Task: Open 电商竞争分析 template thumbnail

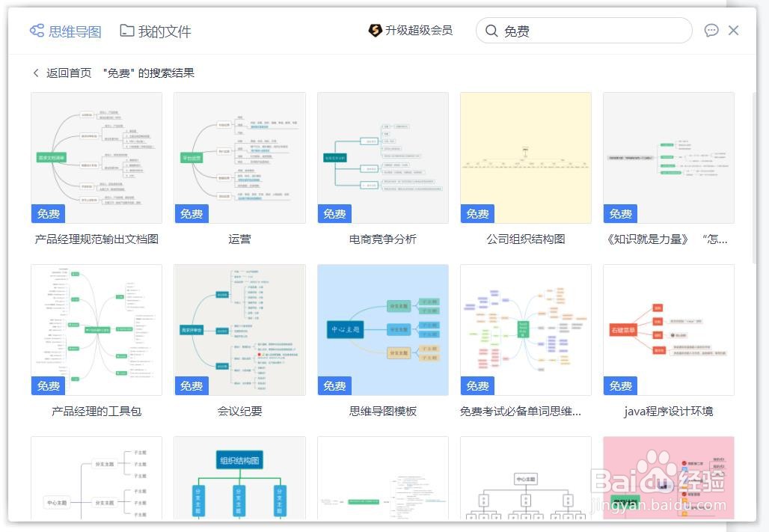Action: pos(383,158)
